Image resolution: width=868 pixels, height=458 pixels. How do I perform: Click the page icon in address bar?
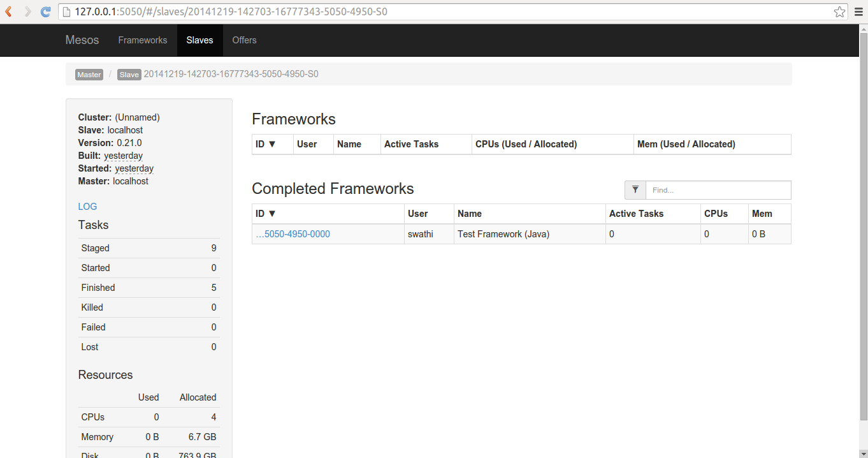coord(66,11)
